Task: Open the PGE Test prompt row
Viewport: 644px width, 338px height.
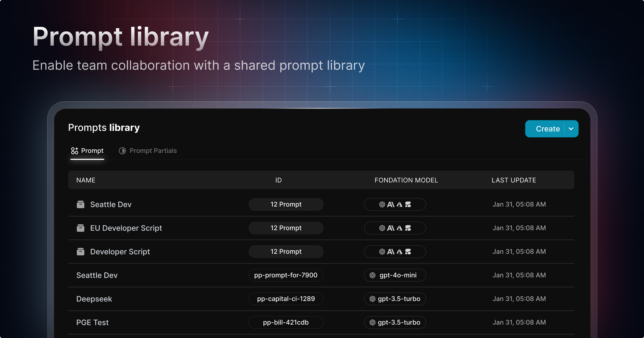Action: pyautogui.click(x=93, y=322)
